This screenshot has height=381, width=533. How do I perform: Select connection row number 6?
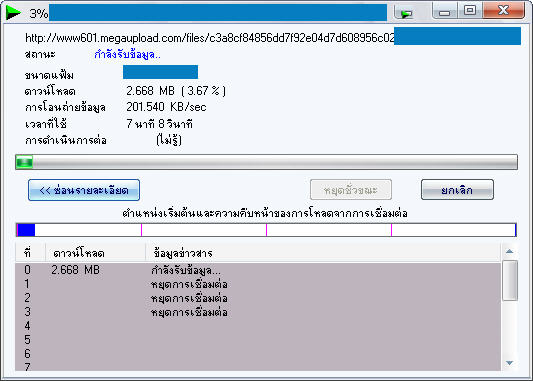pos(258,354)
